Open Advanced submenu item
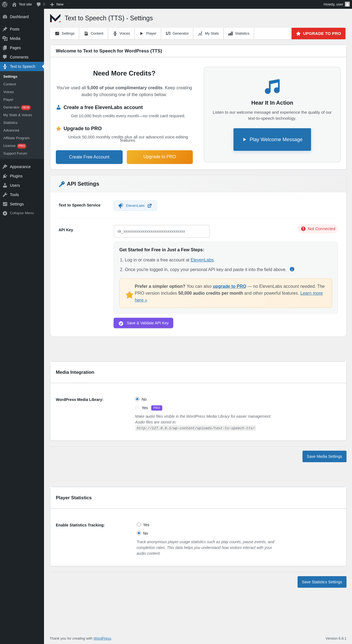 click(22, 130)
